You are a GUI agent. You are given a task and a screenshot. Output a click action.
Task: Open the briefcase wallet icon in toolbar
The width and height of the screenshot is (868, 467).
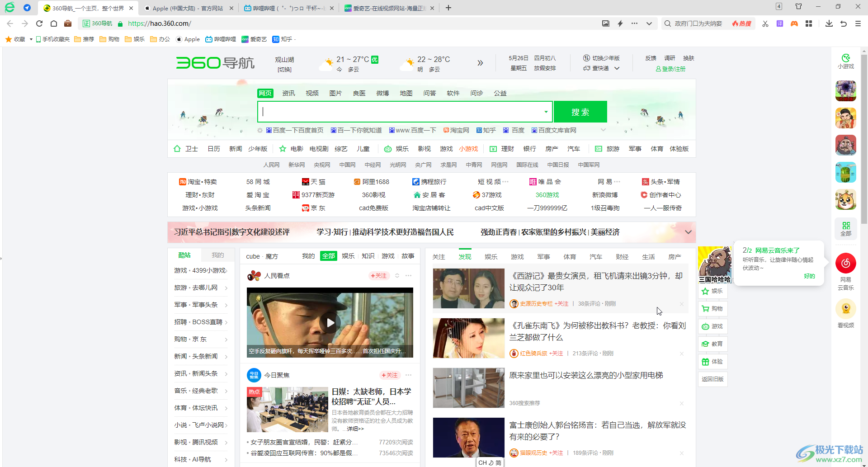click(68, 24)
